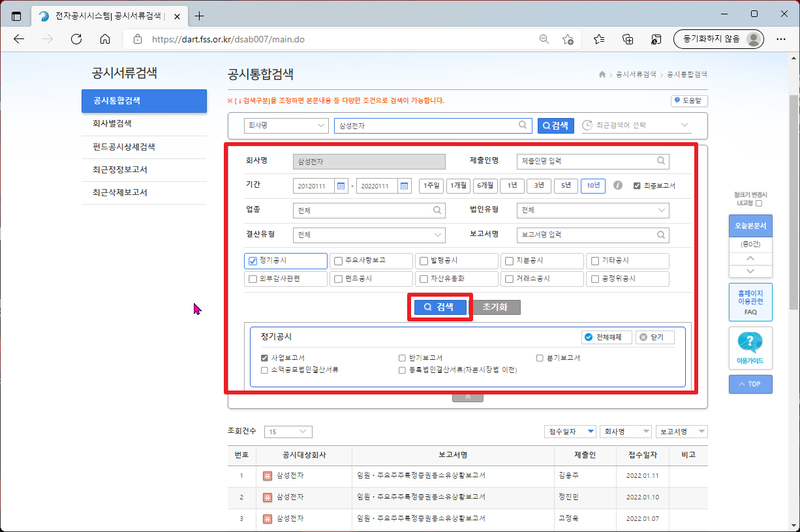Viewport: 800px width, 532px height.
Task: Click the period info icon
Action: pos(618,186)
